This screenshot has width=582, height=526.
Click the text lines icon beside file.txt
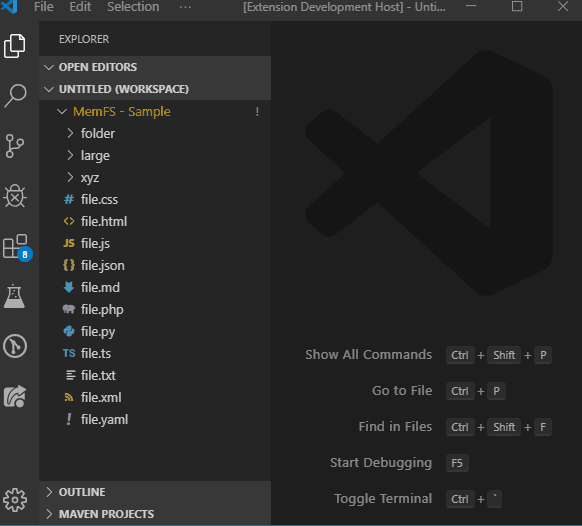[x=70, y=375]
